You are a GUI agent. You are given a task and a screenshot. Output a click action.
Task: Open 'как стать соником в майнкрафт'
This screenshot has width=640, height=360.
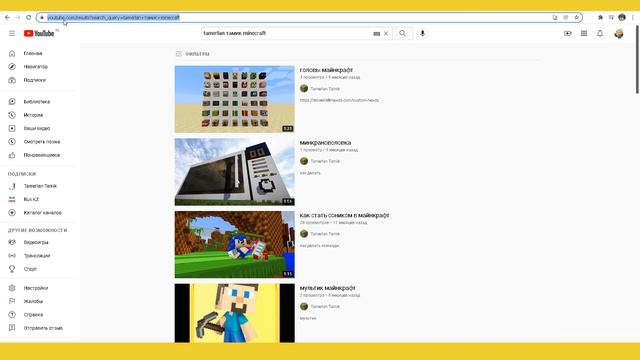tap(344, 215)
